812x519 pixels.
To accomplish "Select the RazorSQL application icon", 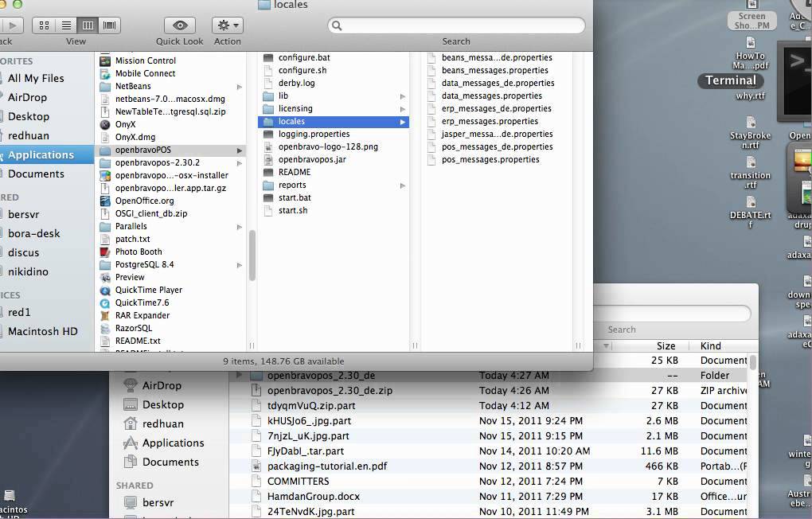I will click(x=105, y=329).
